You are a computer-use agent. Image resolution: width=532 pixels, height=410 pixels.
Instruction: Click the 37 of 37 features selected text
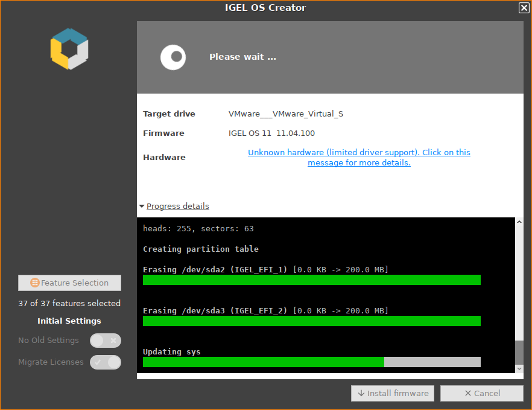[69, 303]
